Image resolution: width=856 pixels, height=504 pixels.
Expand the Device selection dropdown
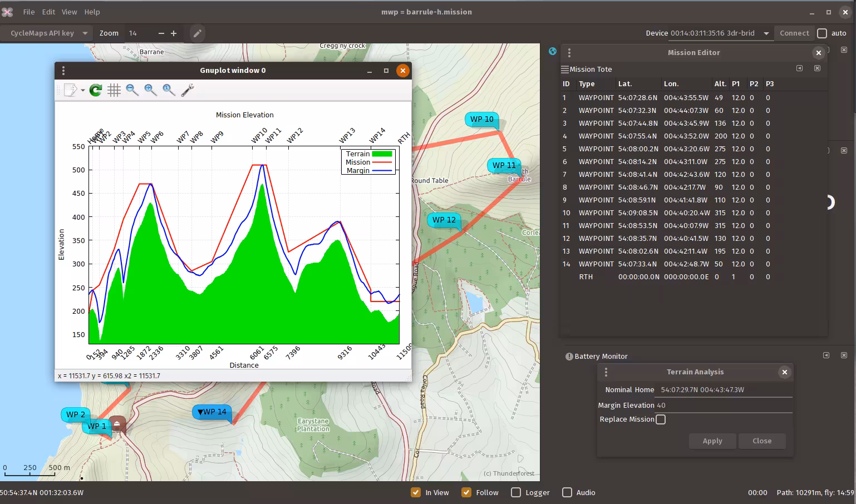(x=766, y=33)
